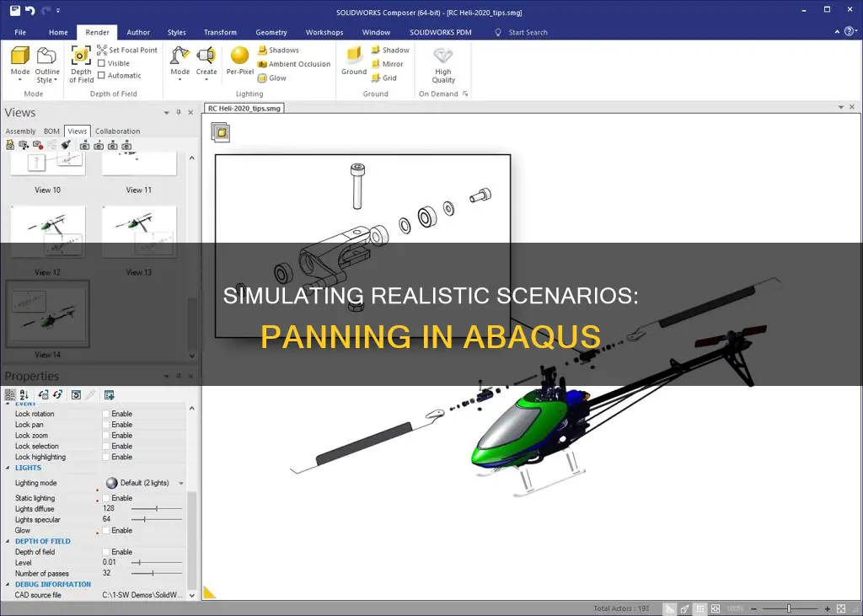
Task: Click the zoom fit icon in status bar
Action: coord(716,609)
